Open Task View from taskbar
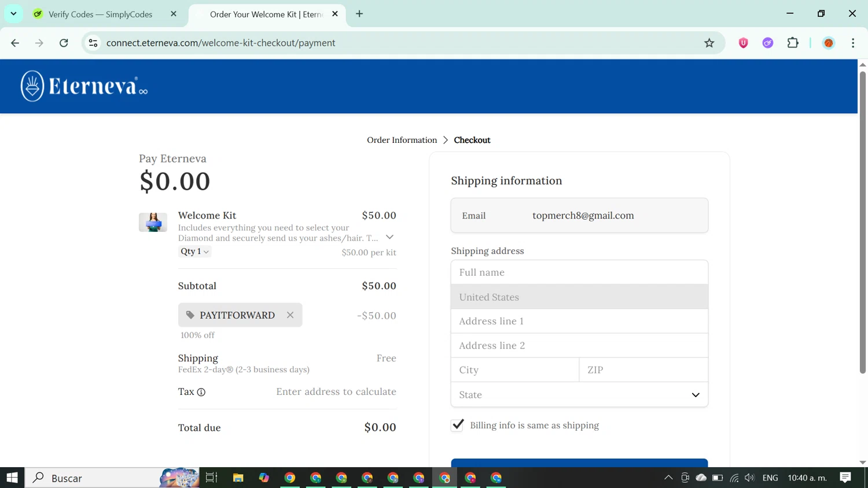Viewport: 868px width, 488px height. click(x=211, y=478)
